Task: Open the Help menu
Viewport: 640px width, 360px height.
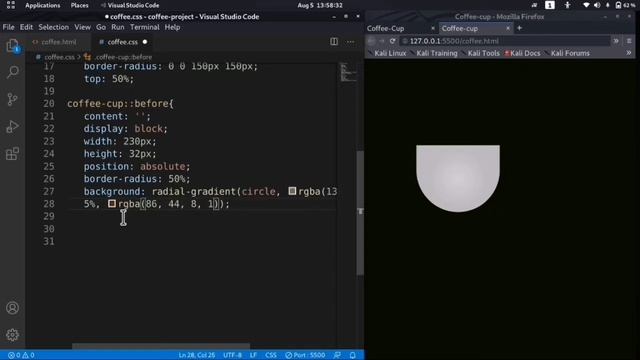Action: coord(172,27)
